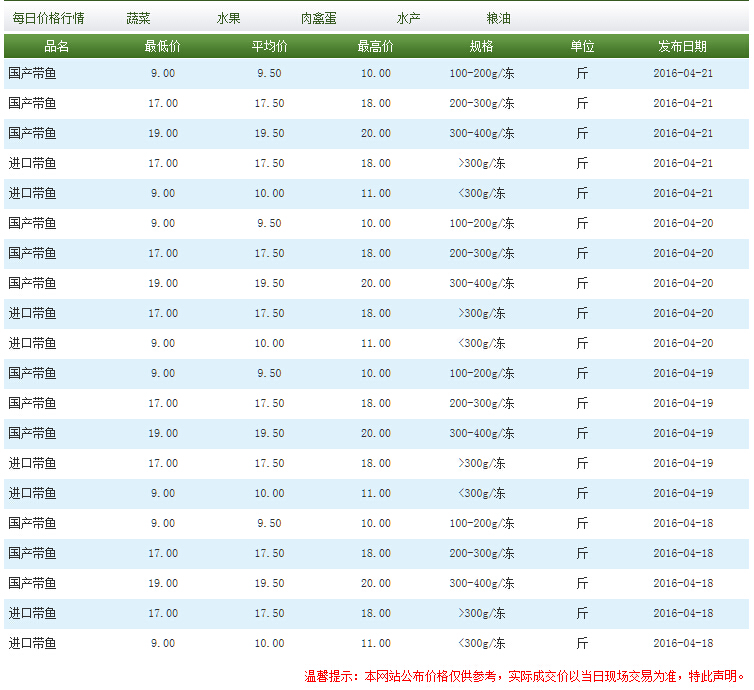Click 2016-04-21 date in the <300g/冻 row
The width and height of the screenshot is (754, 690).
tap(683, 193)
